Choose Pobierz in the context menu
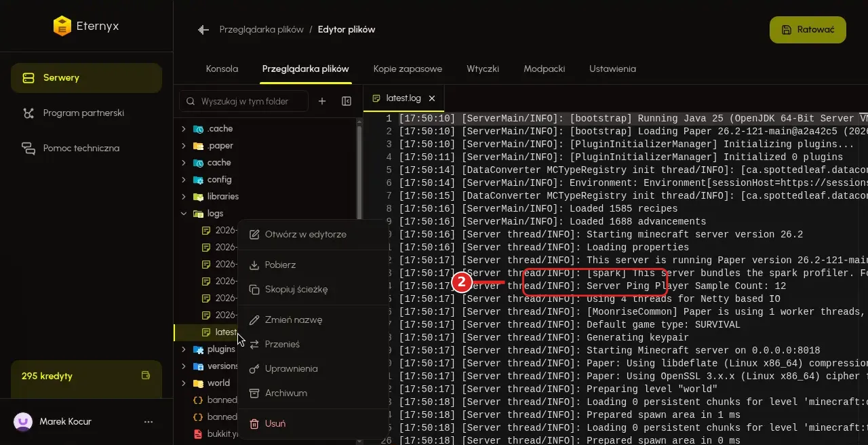The height and width of the screenshot is (445, 868). pos(313,265)
